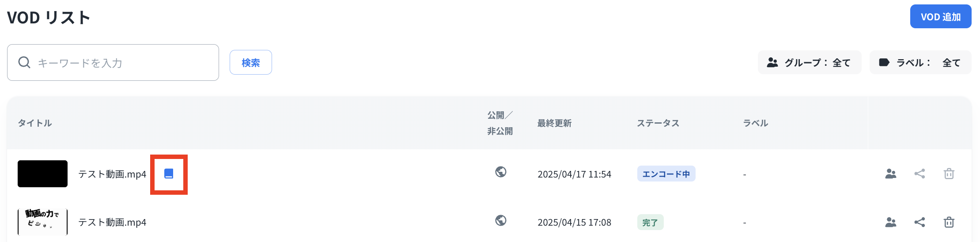Click the VOD 追加 button
980x242 pixels.
click(x=940, y=17)
